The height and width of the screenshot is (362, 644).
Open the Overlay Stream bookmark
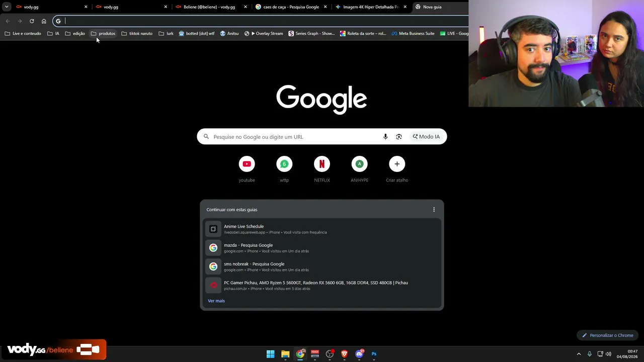tap(264, 34)
